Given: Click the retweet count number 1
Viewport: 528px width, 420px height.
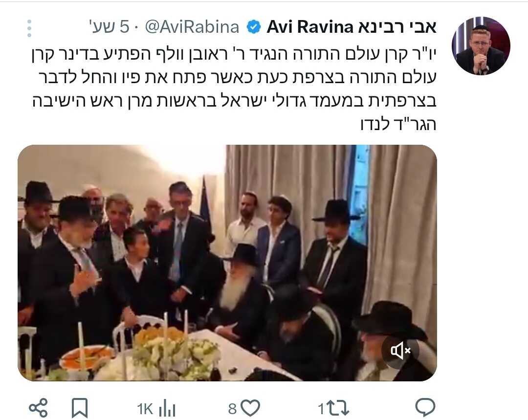Looking at the screenshot, I should 321,409.
